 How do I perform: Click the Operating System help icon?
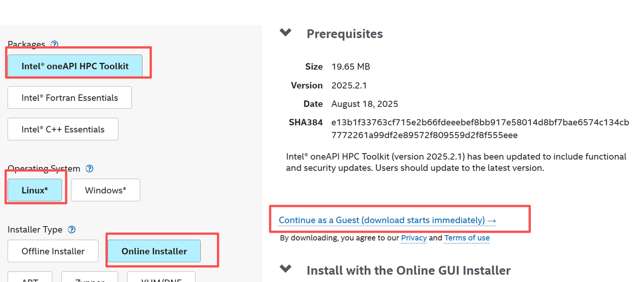(90, 169)
